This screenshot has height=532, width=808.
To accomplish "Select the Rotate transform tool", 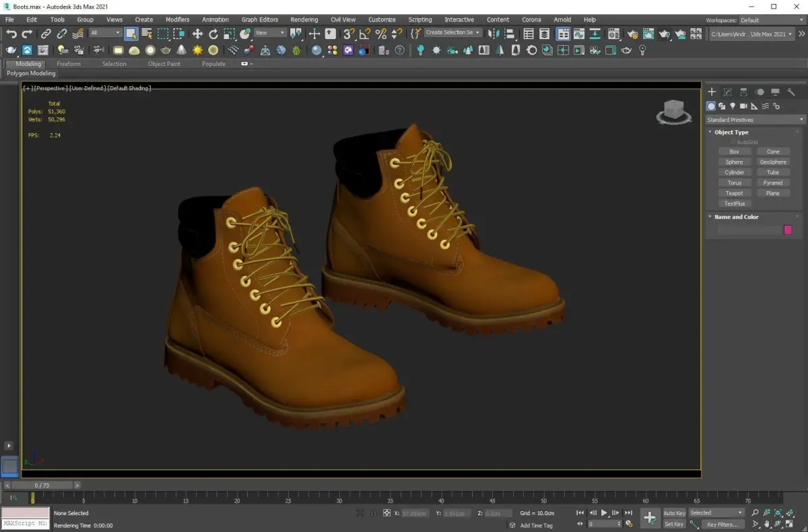I will coord(213,34).
